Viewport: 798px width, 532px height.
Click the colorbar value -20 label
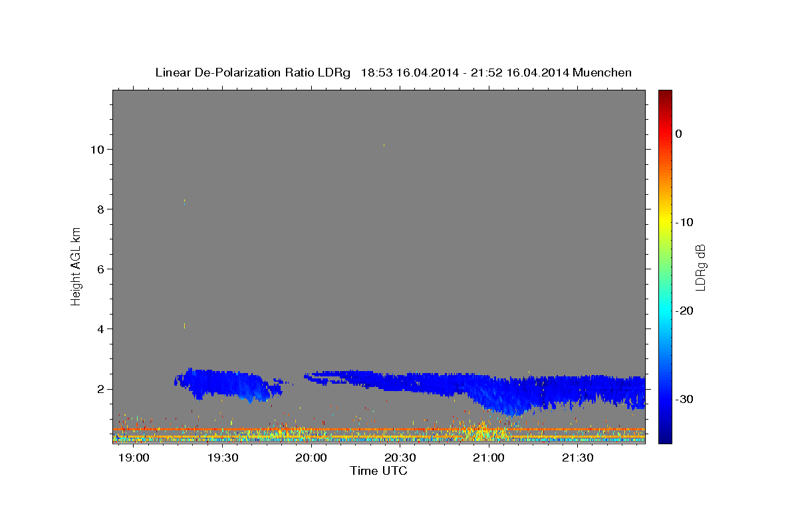[684, 311]
